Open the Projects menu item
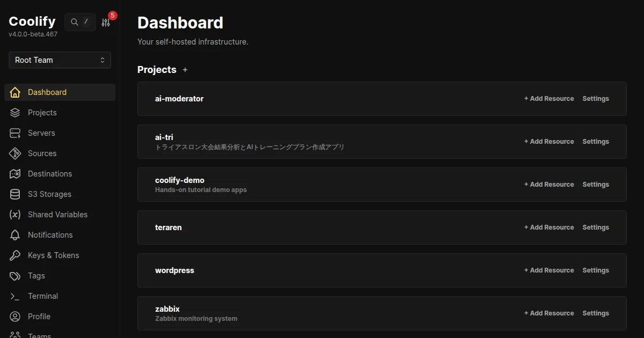 (42, 113)
